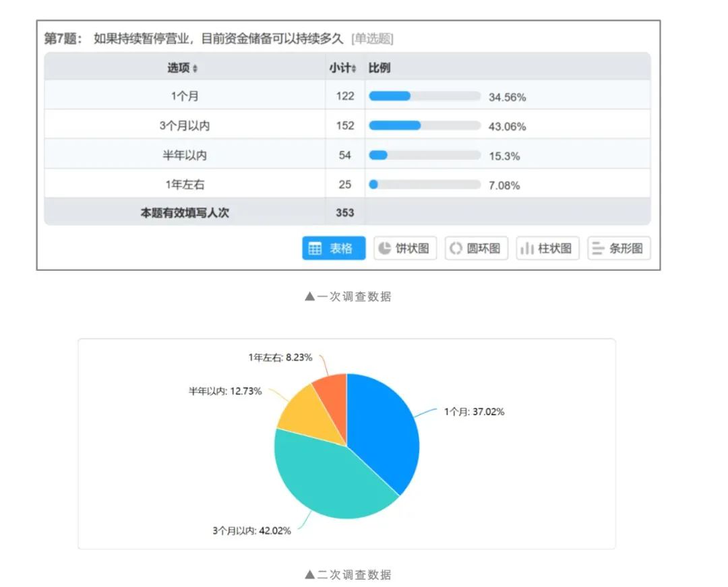Click the pie label 3个月以内: 42.02%
The height and width of the screenshot is (587, 728).
(251, 530)
